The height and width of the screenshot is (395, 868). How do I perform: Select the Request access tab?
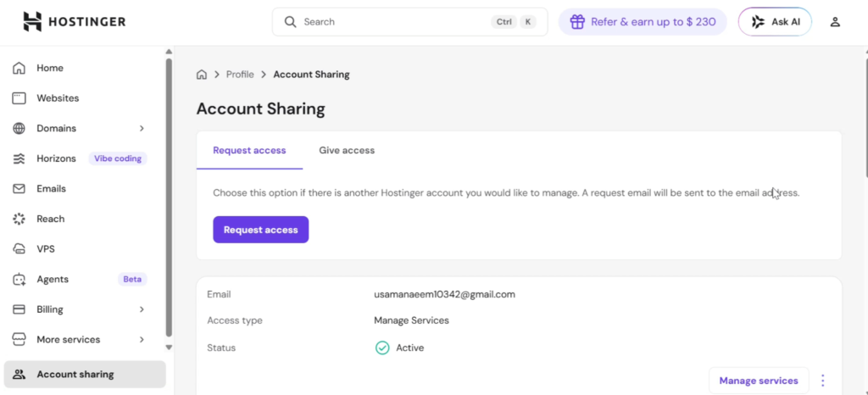coord(249,151)
